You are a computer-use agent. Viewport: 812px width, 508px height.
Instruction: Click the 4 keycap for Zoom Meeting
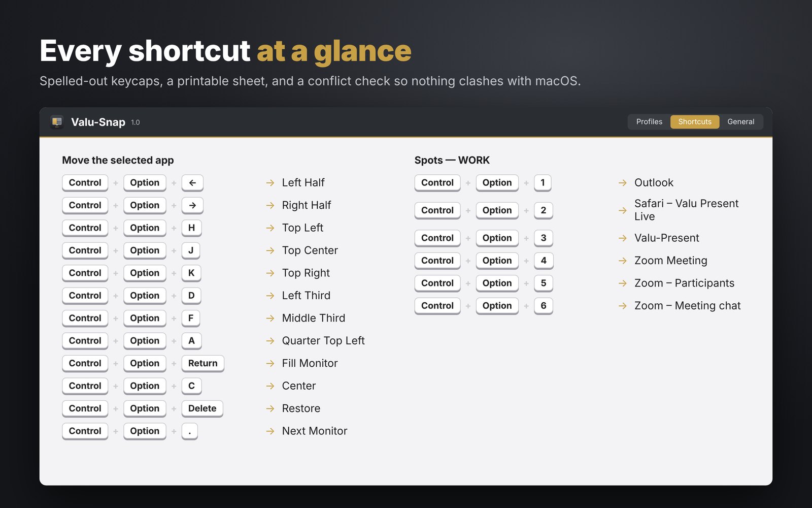[x=544, y=261]
